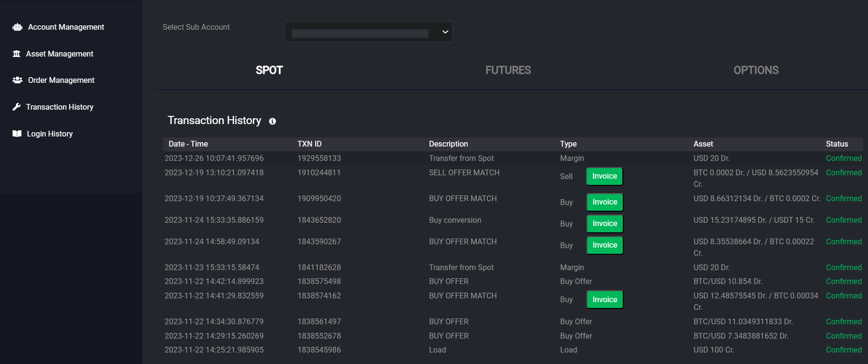This screenshot has height=364, width=868.
Task: Click the Asset column header
Action: [703, 144]
